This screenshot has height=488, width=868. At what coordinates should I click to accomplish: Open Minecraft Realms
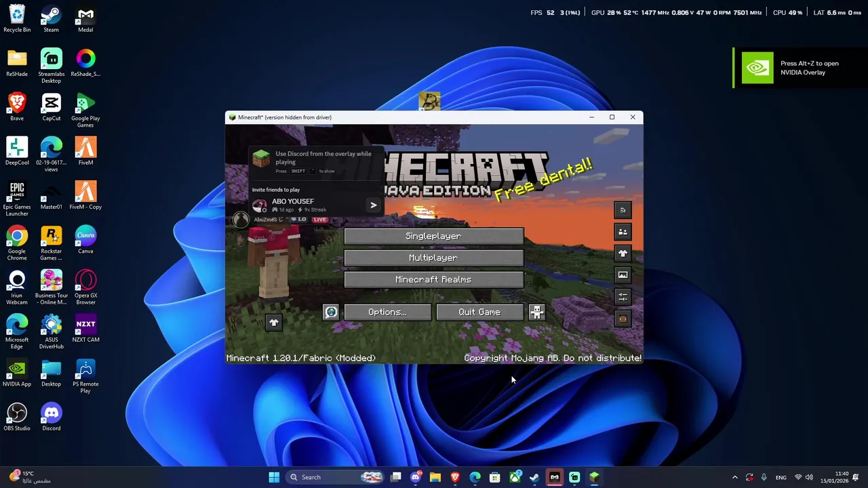[x=433, y=279]
